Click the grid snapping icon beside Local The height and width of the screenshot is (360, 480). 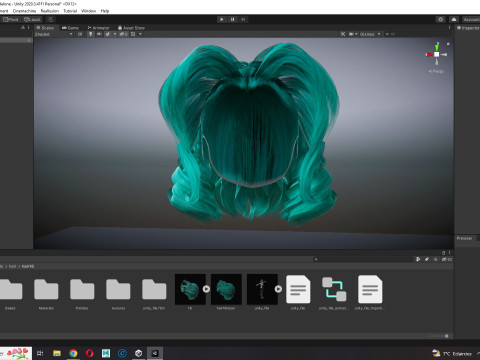click(x=51, y=19)
